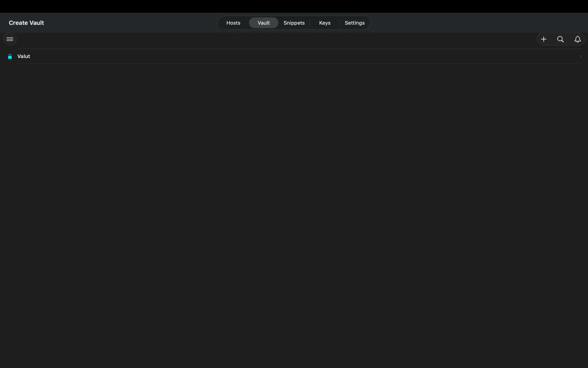The height and width of the screenshot is (368, 588).
Task: Open the Valut vault entry
Action: 294,57
